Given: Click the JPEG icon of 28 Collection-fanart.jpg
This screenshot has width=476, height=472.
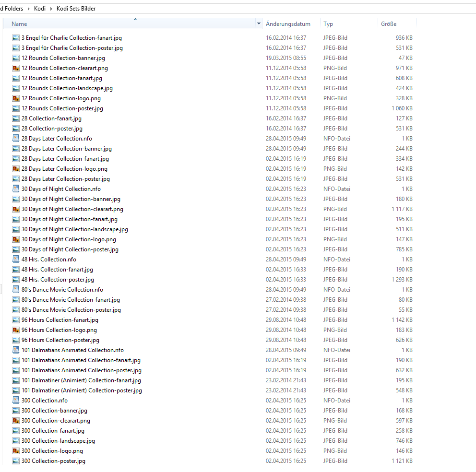Looking at the screenshot, I should click(x=16, y=118).
